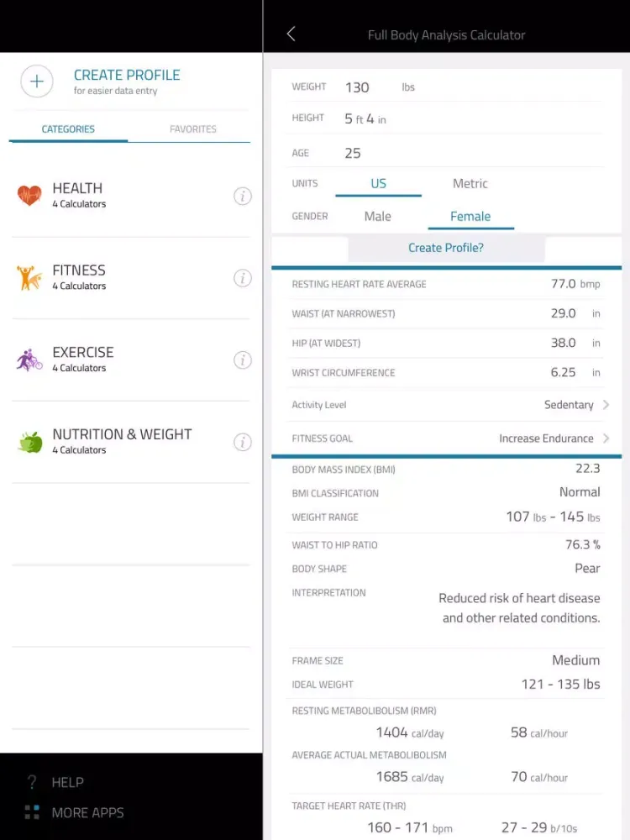Image resolution: width=630 pixels, height=840 pixels.
Task: Open the Health heart icon
Action: [x=29, y=196]
